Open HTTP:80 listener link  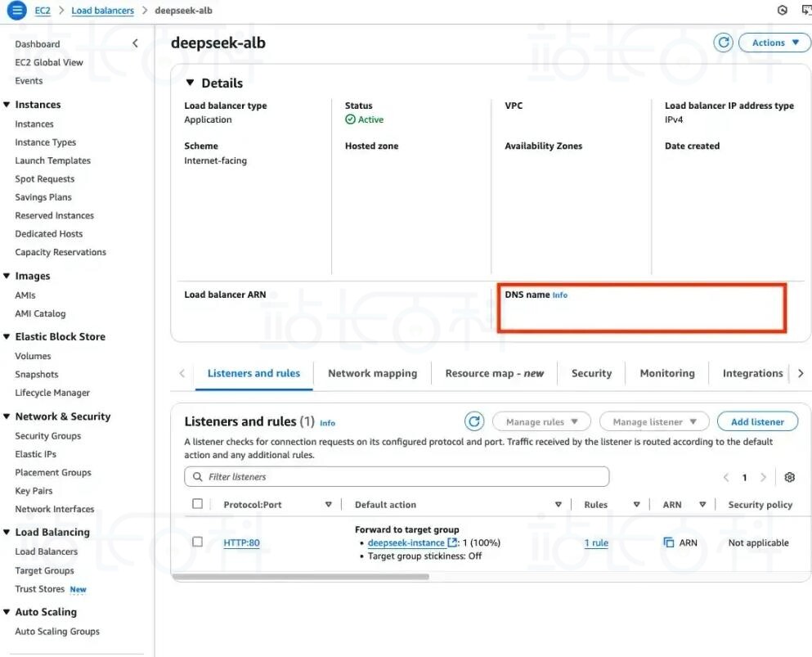[x=241, y=542]
